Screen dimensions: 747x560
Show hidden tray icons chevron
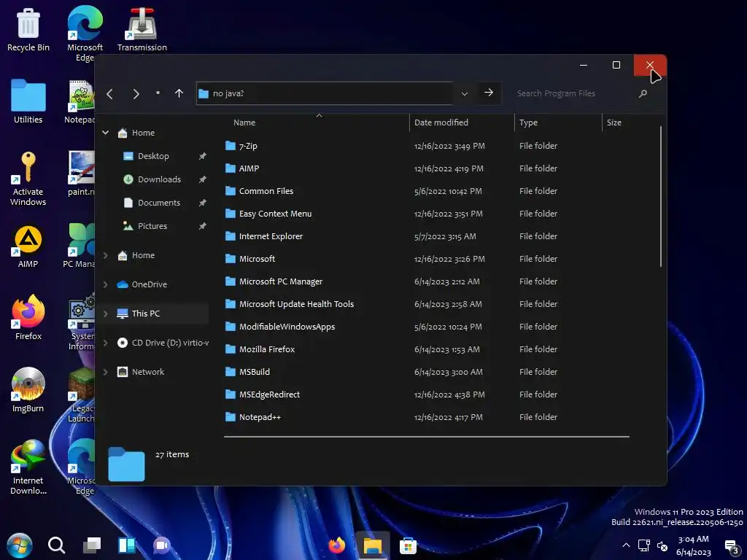[x=626, y=545]
